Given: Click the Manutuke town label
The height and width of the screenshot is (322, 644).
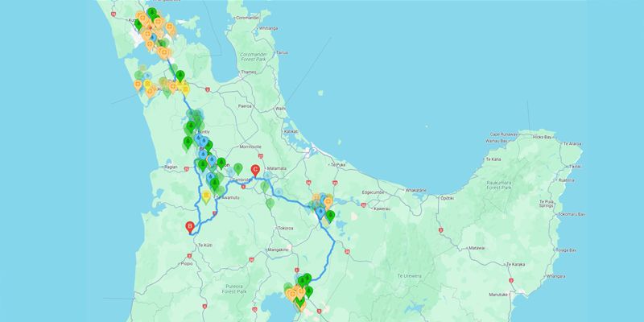Looking at the screenshot, I should [x=499, y=295].
